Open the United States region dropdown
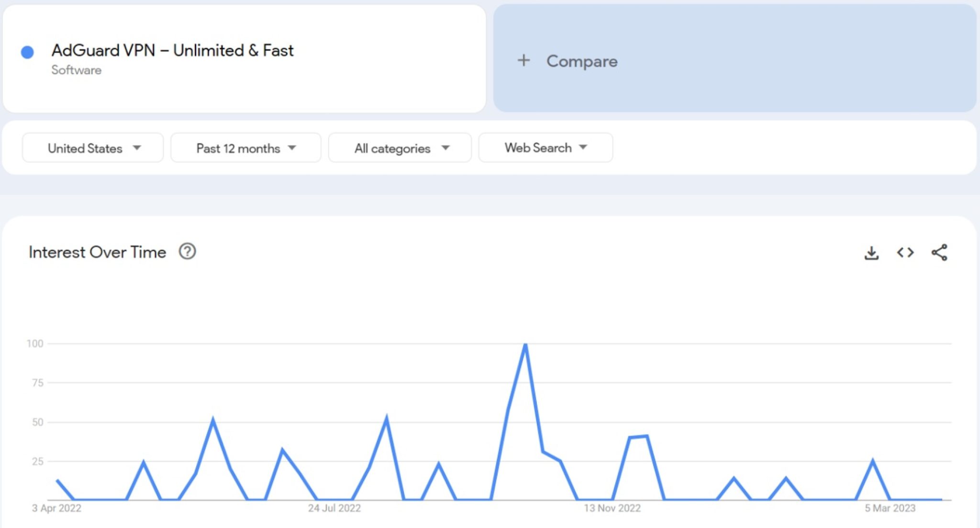 pyautogui.click(x=93, y=148)
